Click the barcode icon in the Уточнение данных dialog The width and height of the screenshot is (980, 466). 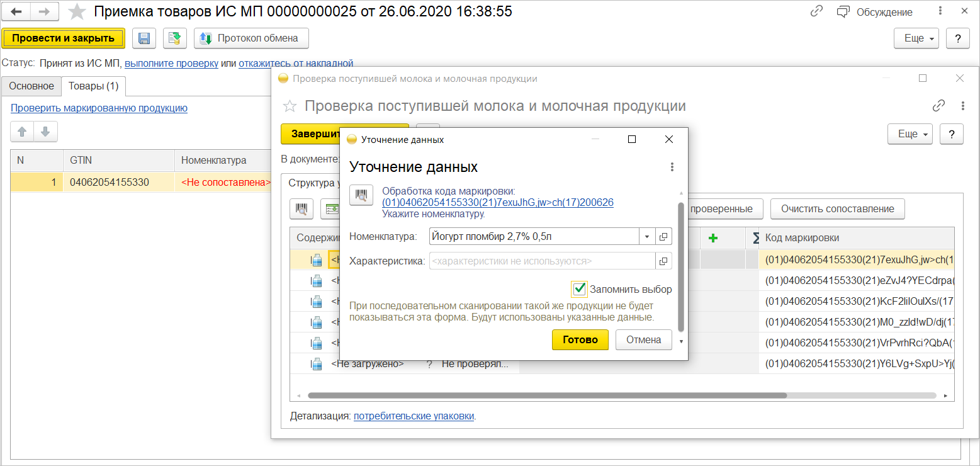point(362,196)
